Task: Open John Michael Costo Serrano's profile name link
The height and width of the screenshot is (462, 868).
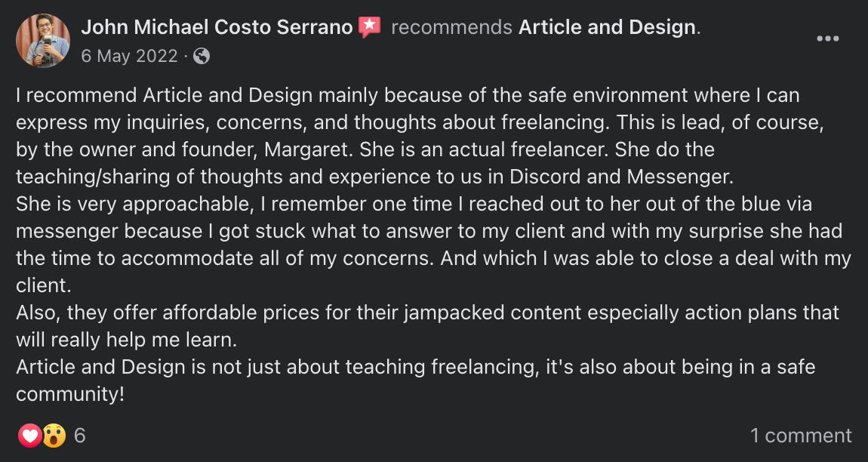Action: point(217,28)
